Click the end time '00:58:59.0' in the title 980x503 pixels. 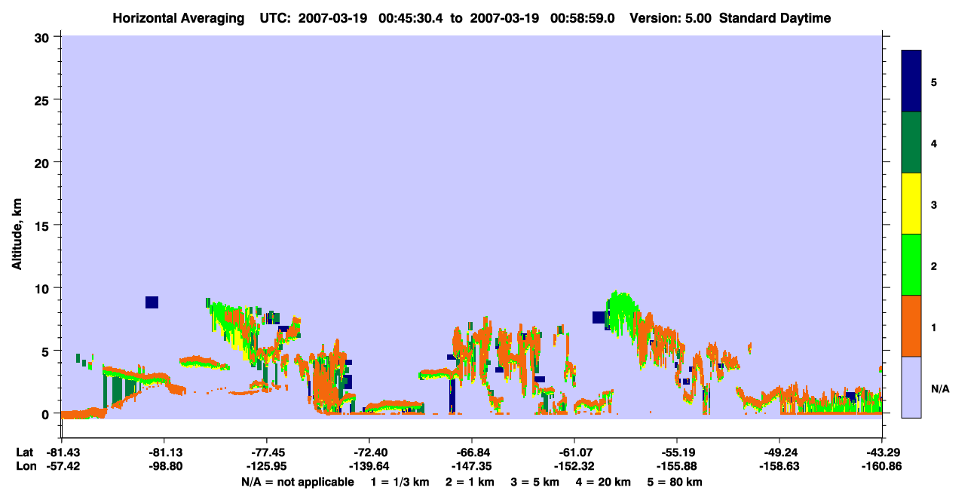[582, 19]
